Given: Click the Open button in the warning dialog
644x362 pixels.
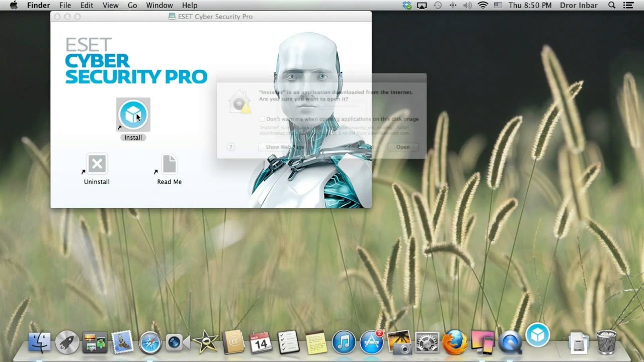Looking at the screenshot, I should (403, 147).
